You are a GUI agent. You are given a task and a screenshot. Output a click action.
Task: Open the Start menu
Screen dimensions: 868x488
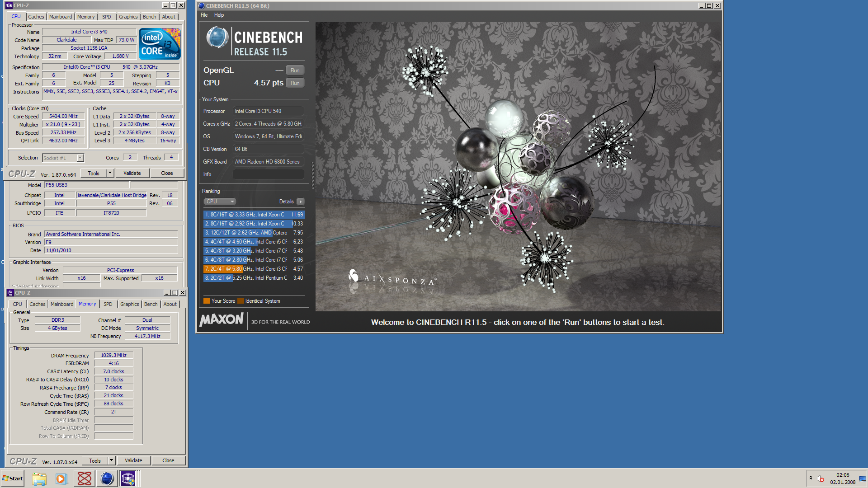(13, 479)
